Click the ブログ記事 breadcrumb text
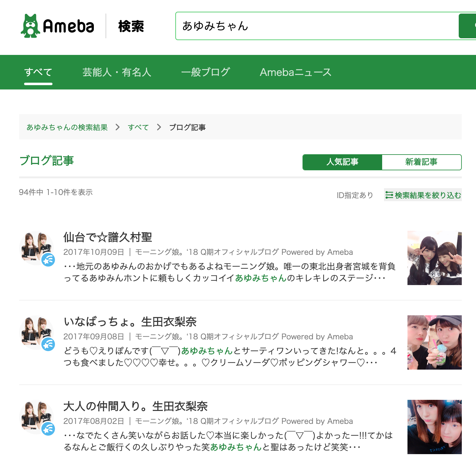This screenshot has width=476, height=464. 187,127
